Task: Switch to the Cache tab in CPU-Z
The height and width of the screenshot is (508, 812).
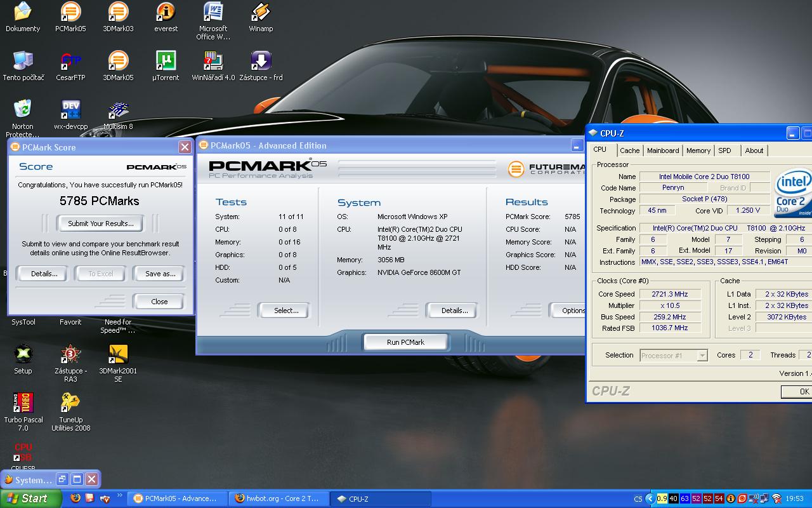Action: click(629, 150)
